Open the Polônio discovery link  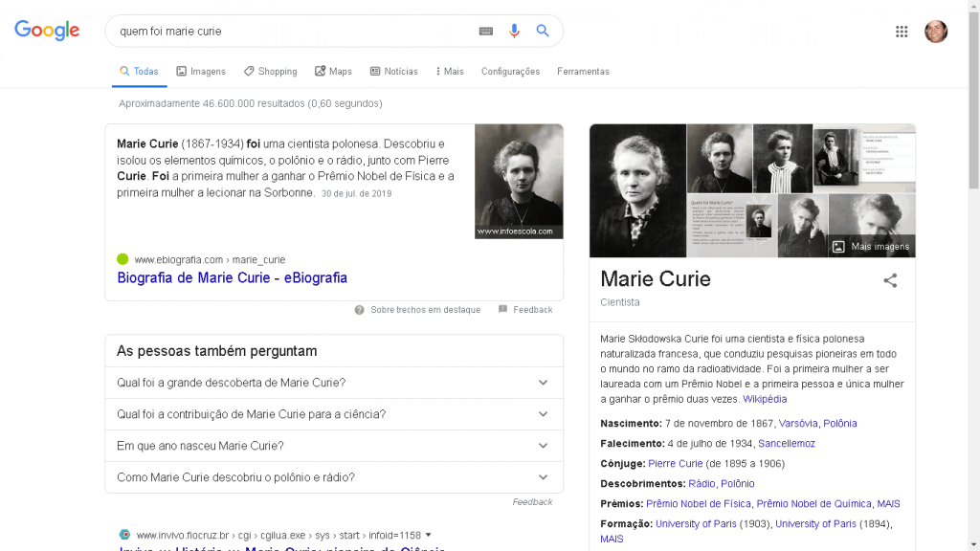[x=737, y=483]
